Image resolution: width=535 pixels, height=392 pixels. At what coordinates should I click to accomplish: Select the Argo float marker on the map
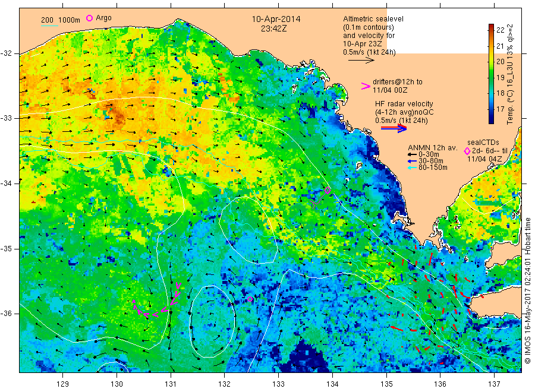(x=250, y=299)
